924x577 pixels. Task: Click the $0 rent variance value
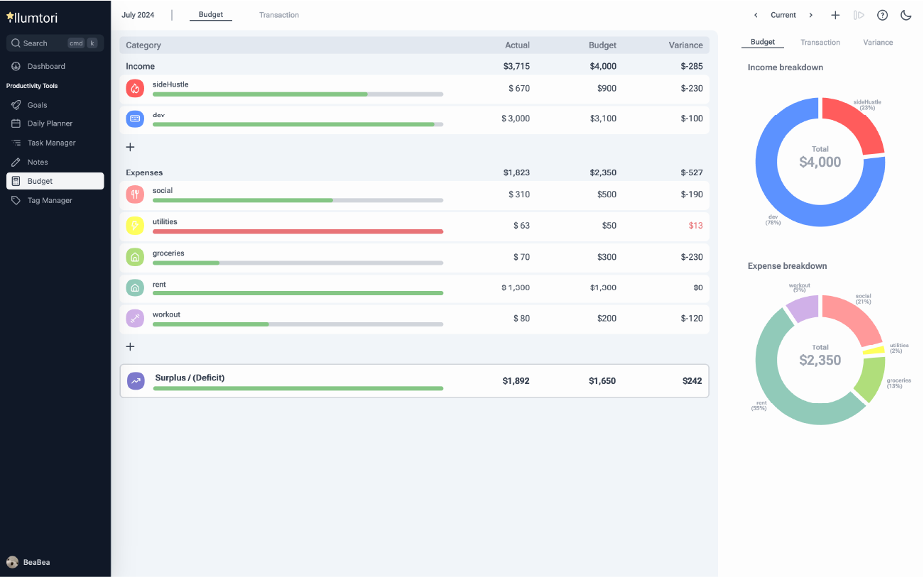click(x=698, y=287)
